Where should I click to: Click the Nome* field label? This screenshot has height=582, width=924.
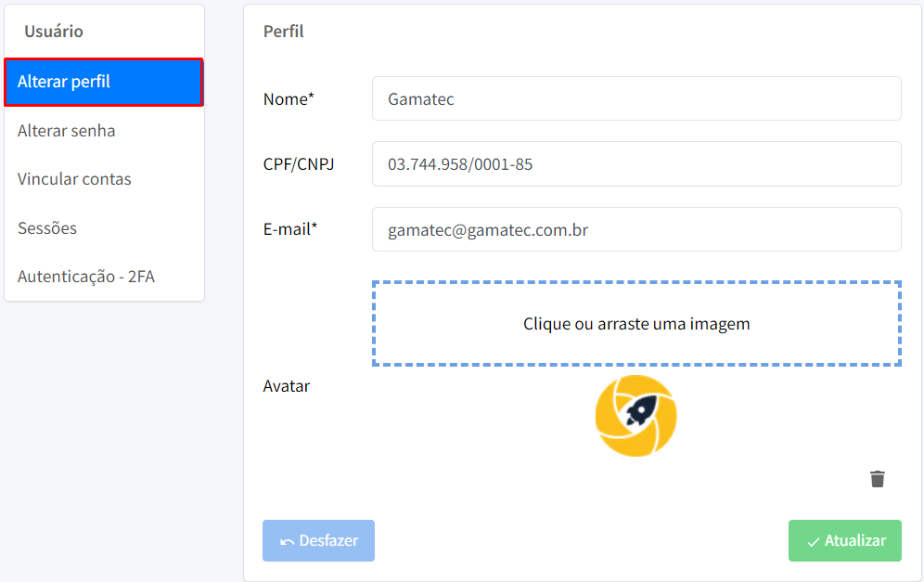pos(289,99)
